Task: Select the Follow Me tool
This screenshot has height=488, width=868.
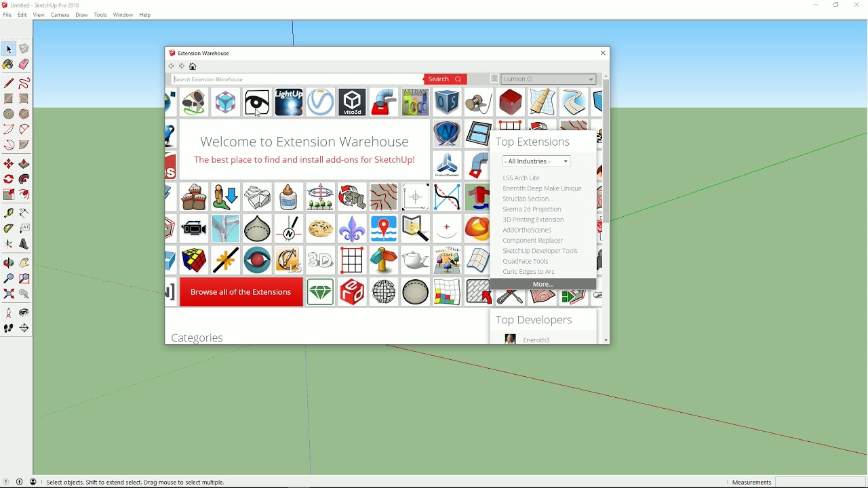Action: (24, 179)
